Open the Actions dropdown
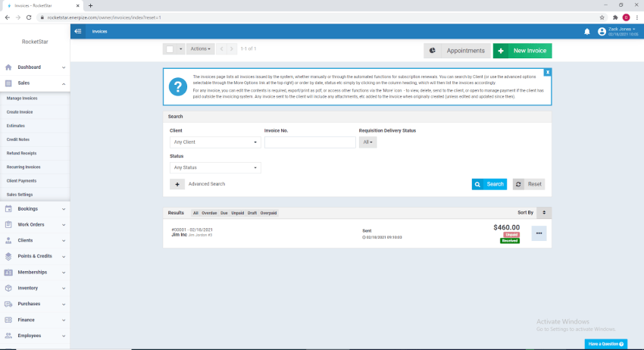 point(201,49)
